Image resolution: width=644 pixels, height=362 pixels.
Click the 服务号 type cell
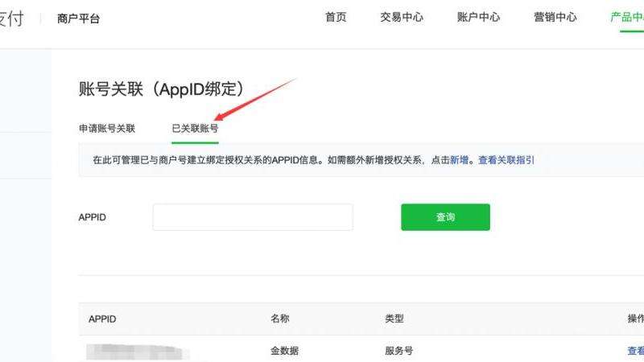(400, 351)
